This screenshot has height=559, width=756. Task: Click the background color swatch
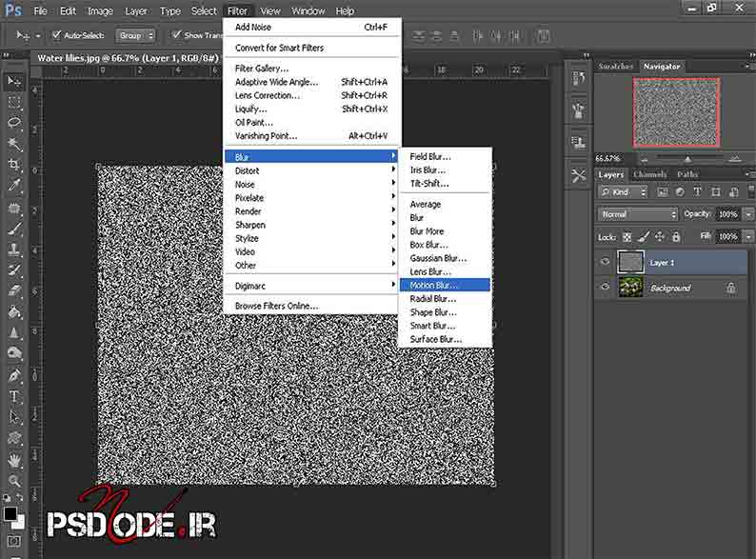[19, 524]
